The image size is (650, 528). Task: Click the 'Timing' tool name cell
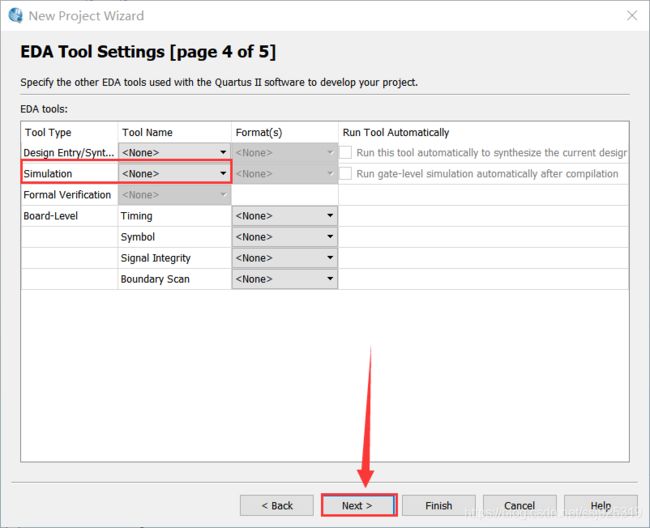(175, 216)
